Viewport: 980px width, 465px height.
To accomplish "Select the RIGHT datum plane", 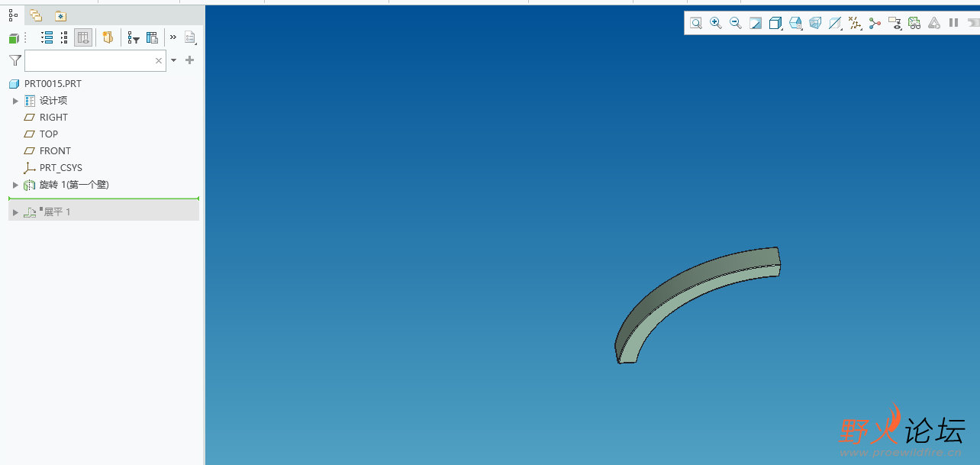I will point(53,118).
